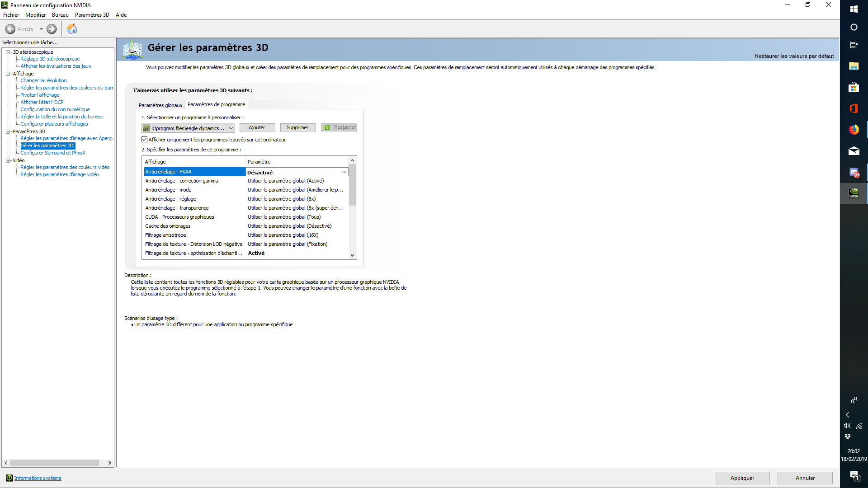868x488 pixels.
Task: Open the Paramètres 3D menu
Action: [92, 15]
